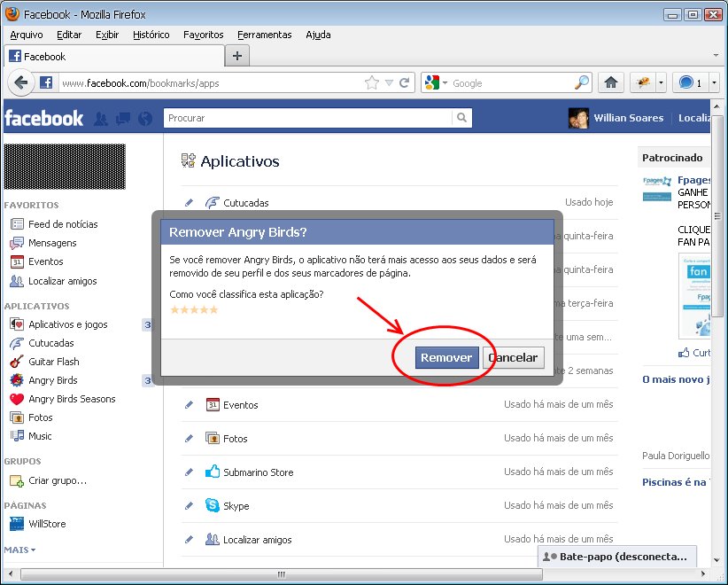The image size is (728, 585).
Task: Open Mensagens in sidebar
Action: (x=52, y=243)
